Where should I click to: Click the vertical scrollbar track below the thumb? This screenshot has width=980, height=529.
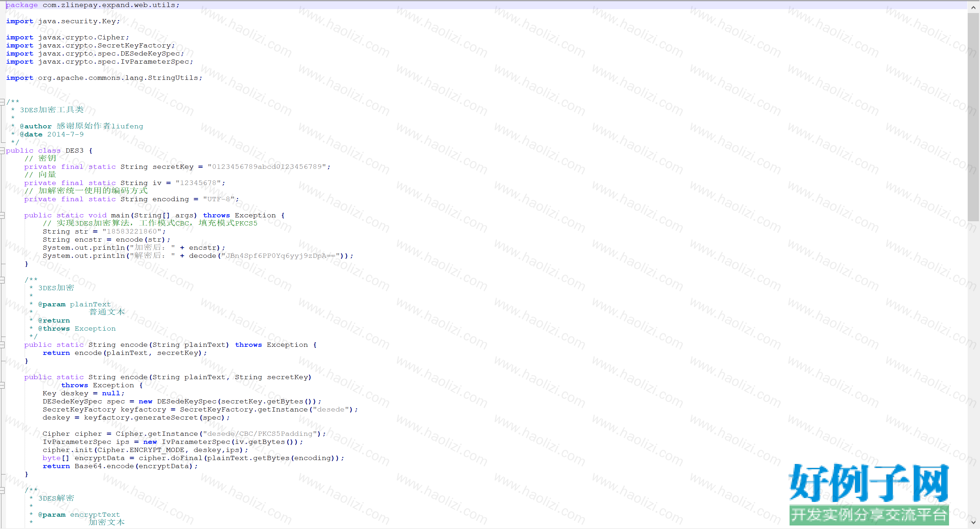pos(973,369)
